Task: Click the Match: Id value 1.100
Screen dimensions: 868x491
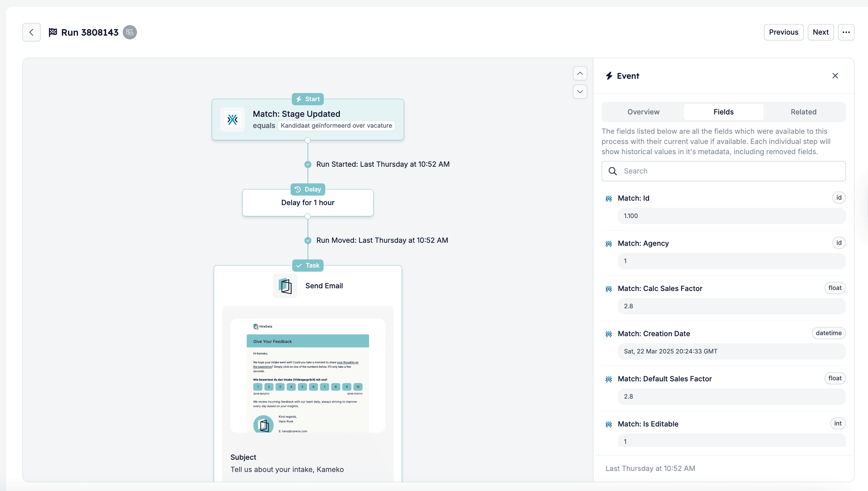Action: tap(732, 216)
